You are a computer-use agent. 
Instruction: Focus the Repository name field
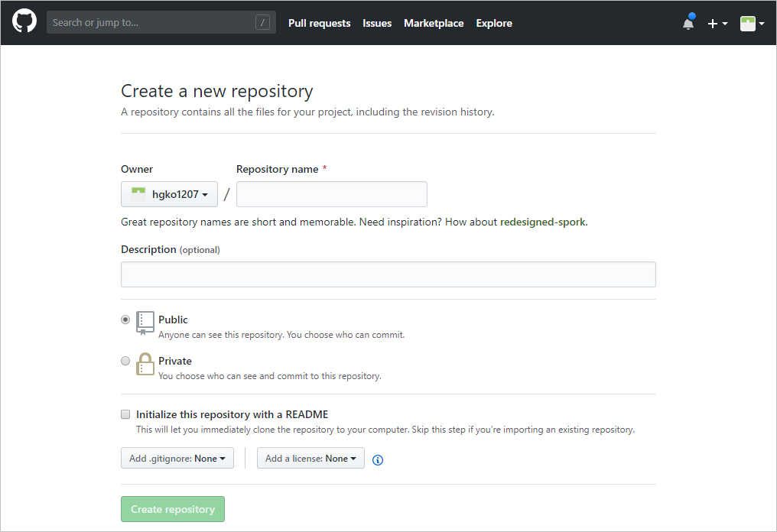(x=331, y=194)
